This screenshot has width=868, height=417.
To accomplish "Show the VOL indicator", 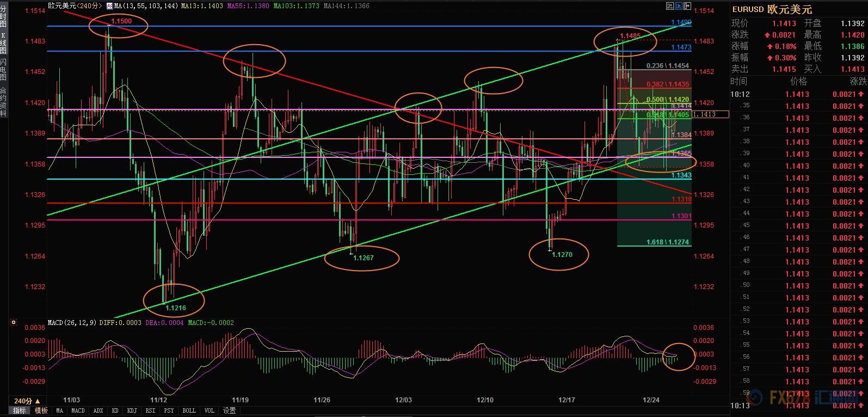I will [209, 410].
